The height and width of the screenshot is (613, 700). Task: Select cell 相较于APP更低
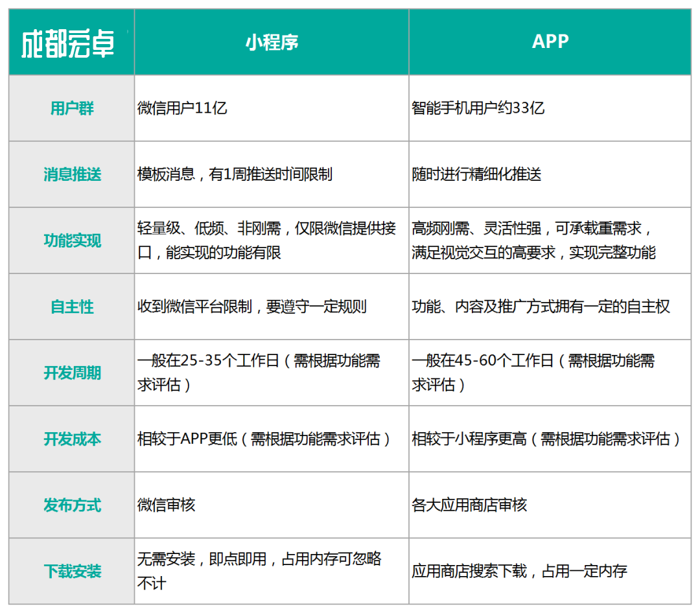272,439
